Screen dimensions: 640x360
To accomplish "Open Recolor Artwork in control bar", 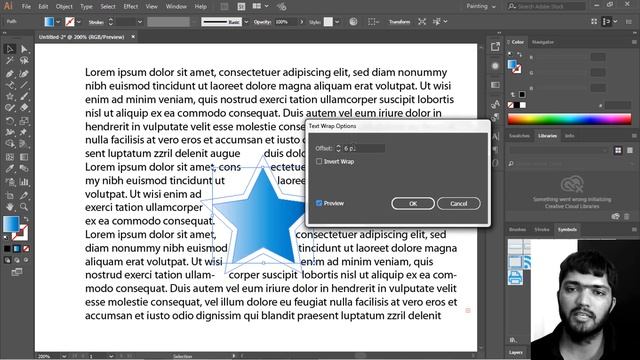I will pyautogui.click(x=353, y=22).
